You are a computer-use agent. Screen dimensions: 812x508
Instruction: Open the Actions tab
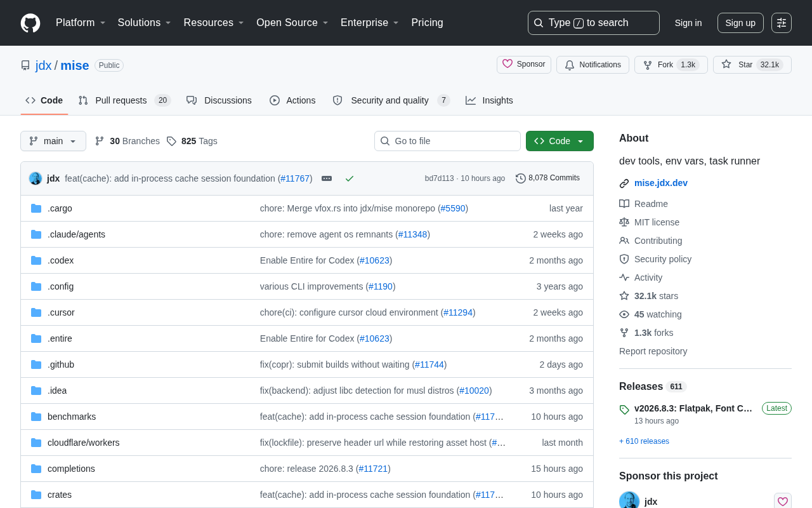[292, 100]
